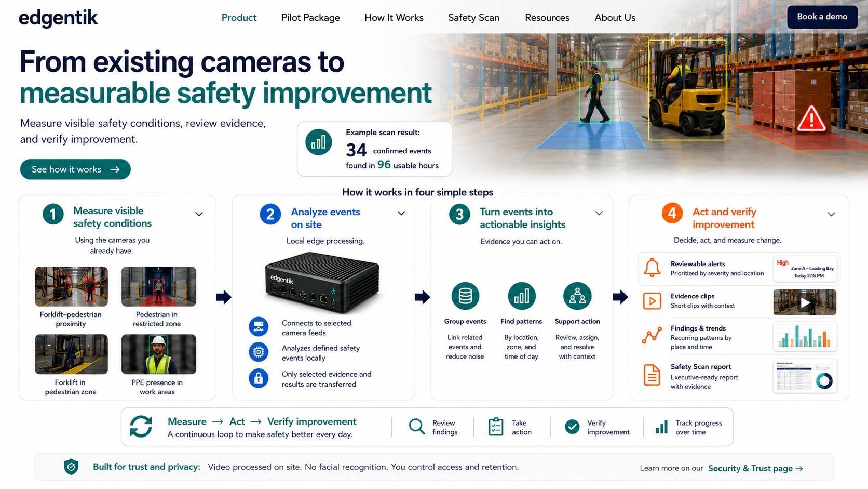
Task: Click the 'Evidence clips' label
Action: 693,296
